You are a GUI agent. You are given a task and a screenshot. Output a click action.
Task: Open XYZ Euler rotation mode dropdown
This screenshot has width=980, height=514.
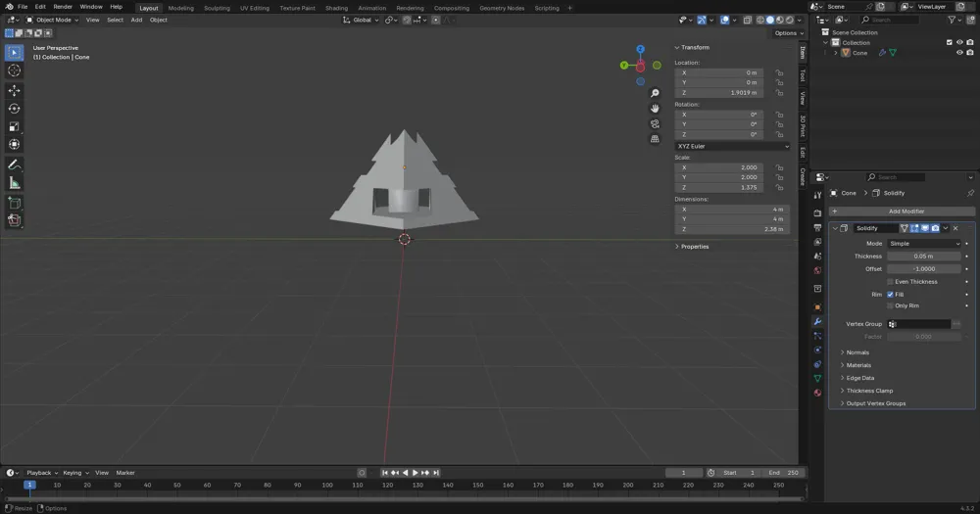(732, 146)
